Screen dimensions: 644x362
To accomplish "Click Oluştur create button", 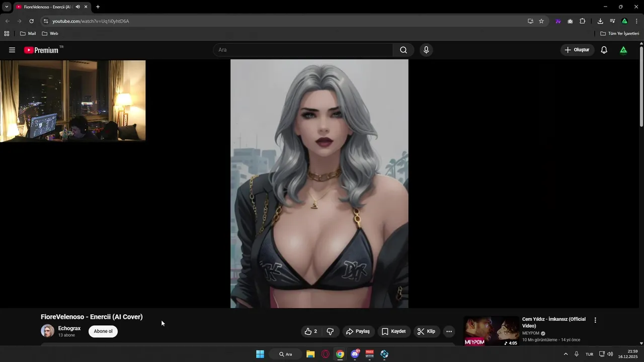I will coord(577,50).
